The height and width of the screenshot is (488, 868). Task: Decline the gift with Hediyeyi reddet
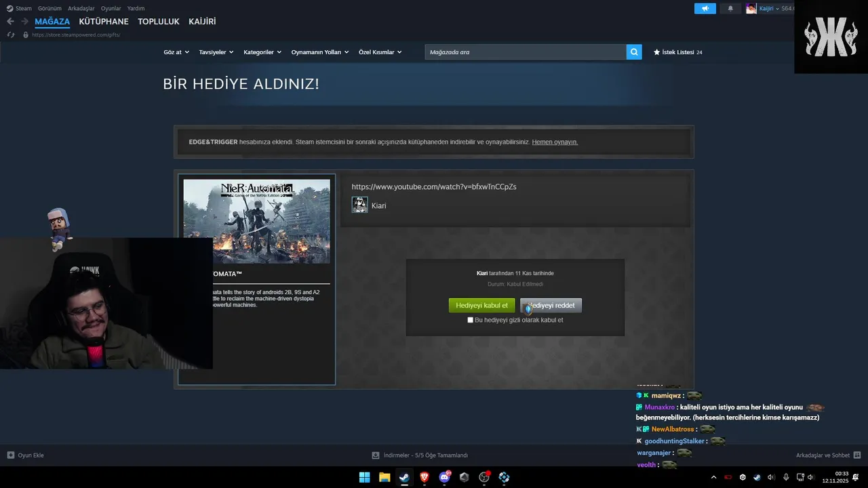tap(551, 306)
